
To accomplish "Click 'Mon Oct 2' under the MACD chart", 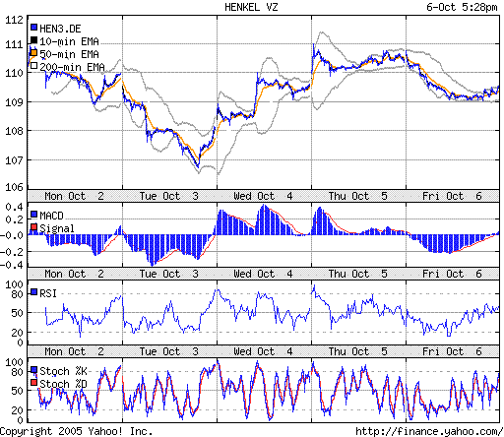I will point(75,274).
